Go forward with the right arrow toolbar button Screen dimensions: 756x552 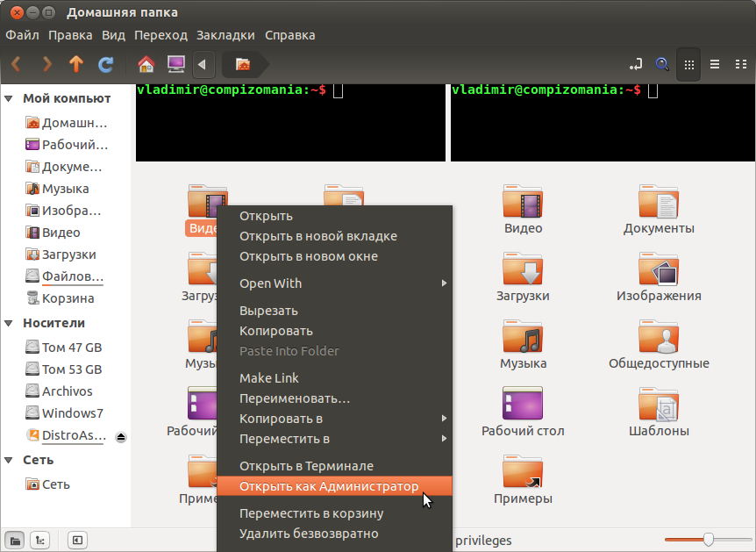coord(46,64)
